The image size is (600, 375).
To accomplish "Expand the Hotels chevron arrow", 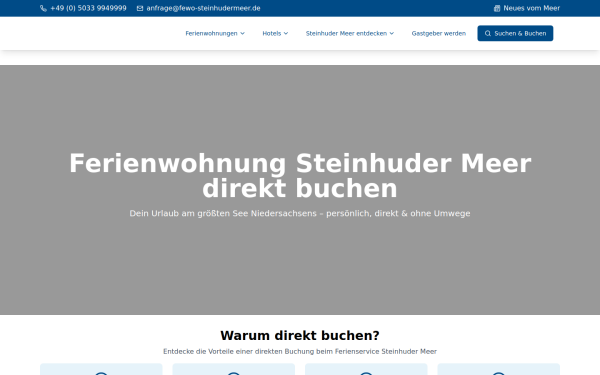I will [286, 34].
